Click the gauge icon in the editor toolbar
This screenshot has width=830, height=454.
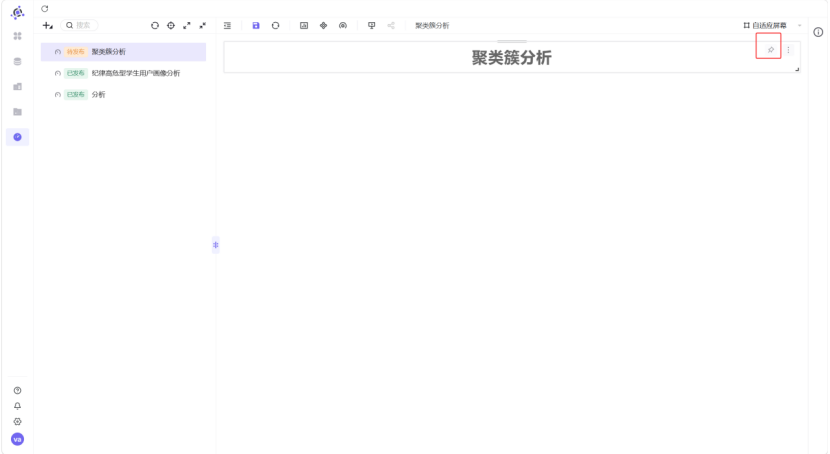pos(343,25)
